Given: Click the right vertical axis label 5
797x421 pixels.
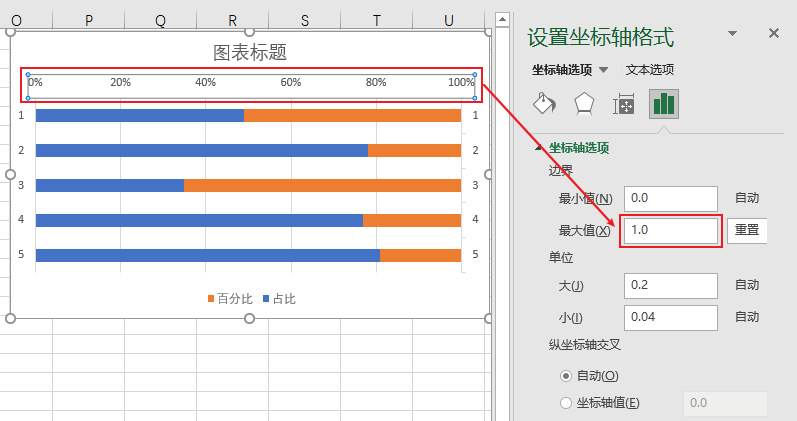Looking at the screenshot, I should [x=475, y=254].
